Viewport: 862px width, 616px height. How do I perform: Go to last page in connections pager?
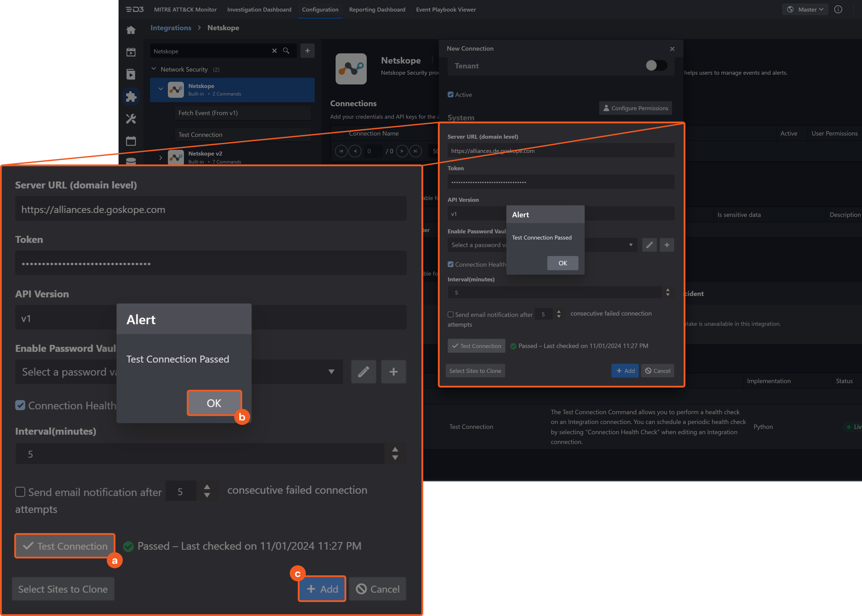416,151
